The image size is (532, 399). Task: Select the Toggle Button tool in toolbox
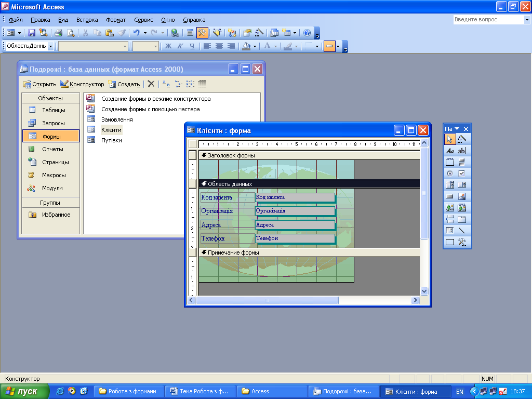[462, 162]
